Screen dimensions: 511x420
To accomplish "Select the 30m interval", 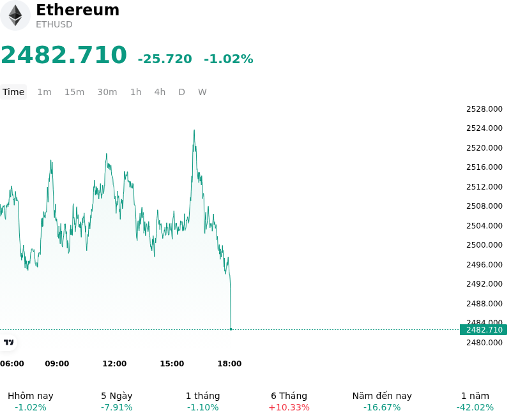I will pyautogui.click(x=107, y=92).
